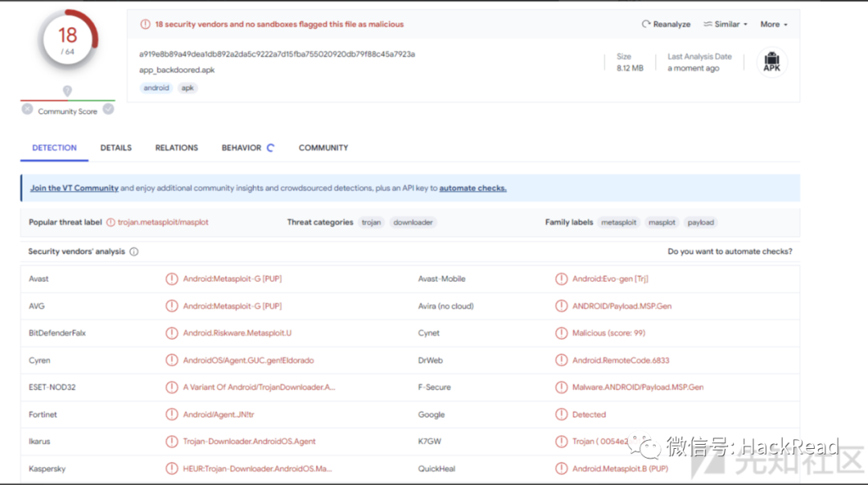Click the alert icon in Avira row
Viewport: 868px width, 485px height.
pyautogui.click(x=561, y=306)
